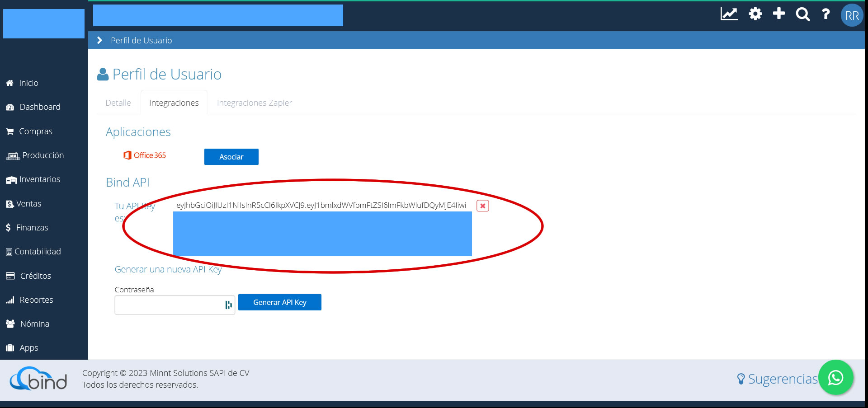Click Asociar button for Office 365
The width and height of the screenshot is (868, 408).
click(x=231, y=157)
